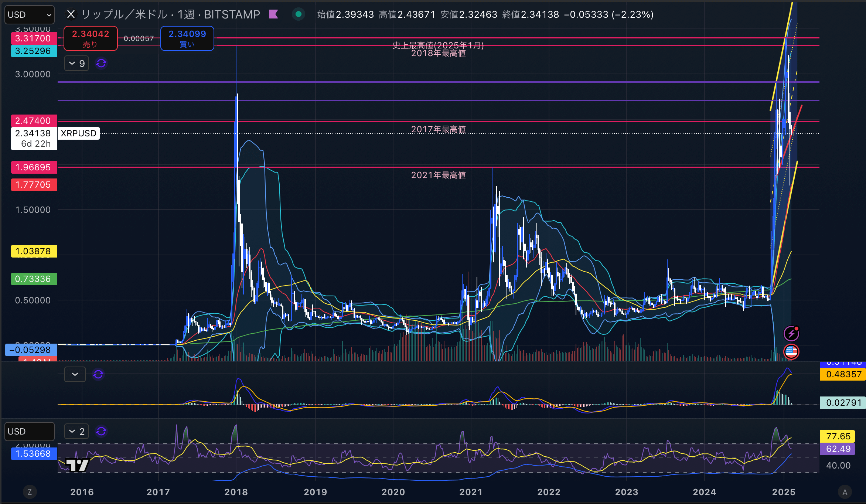
Task: Click the 2021 label on the time axis
Action: pos(471,492)
